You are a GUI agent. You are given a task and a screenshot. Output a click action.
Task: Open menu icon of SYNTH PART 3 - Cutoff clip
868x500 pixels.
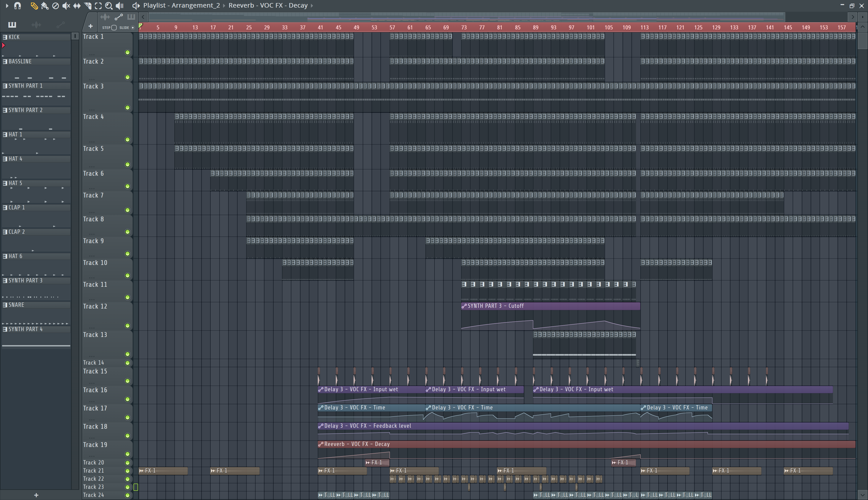pos(464,306)
